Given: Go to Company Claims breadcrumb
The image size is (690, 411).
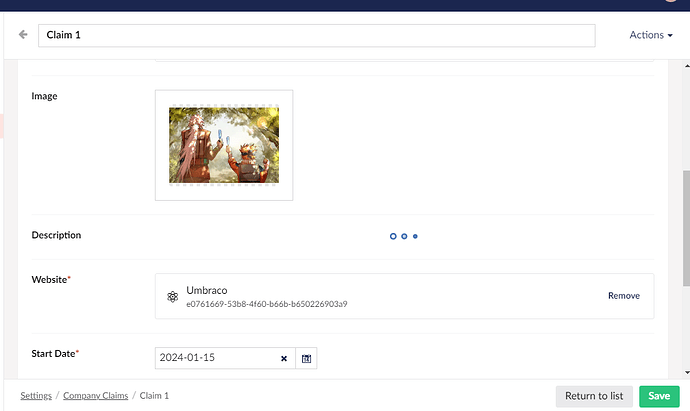Looking at the screenshot, I should 95,396.
